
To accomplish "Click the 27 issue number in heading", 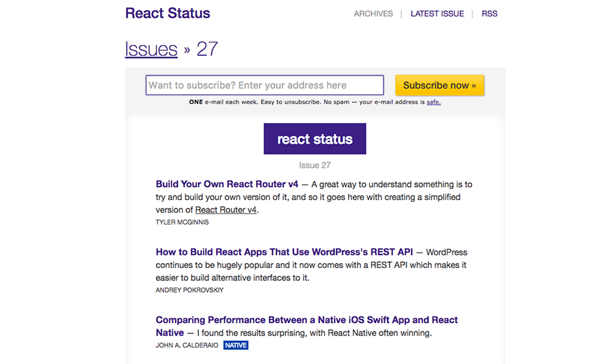I will coord(207,49).
